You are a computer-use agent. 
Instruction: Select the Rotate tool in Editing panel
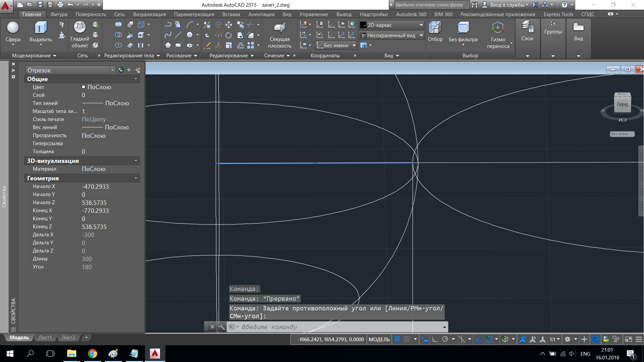(228, 35)
